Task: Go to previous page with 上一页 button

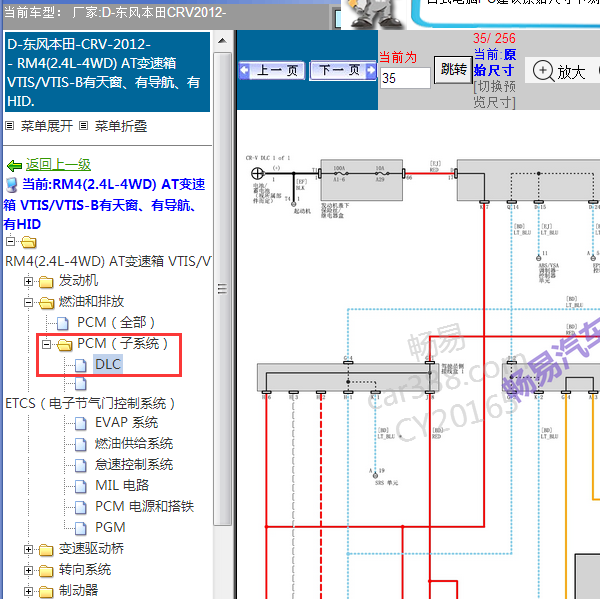Action: point(272,70)
